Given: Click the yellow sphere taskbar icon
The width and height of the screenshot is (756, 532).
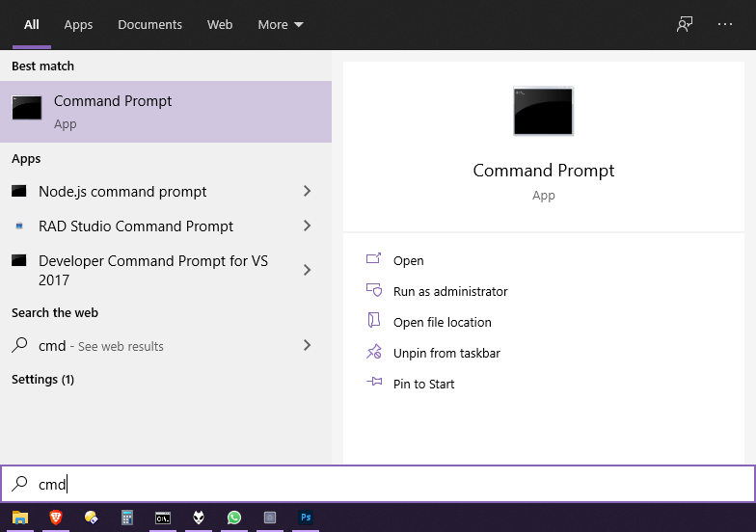Looking at the screenshot, I should tap(91, 518).
